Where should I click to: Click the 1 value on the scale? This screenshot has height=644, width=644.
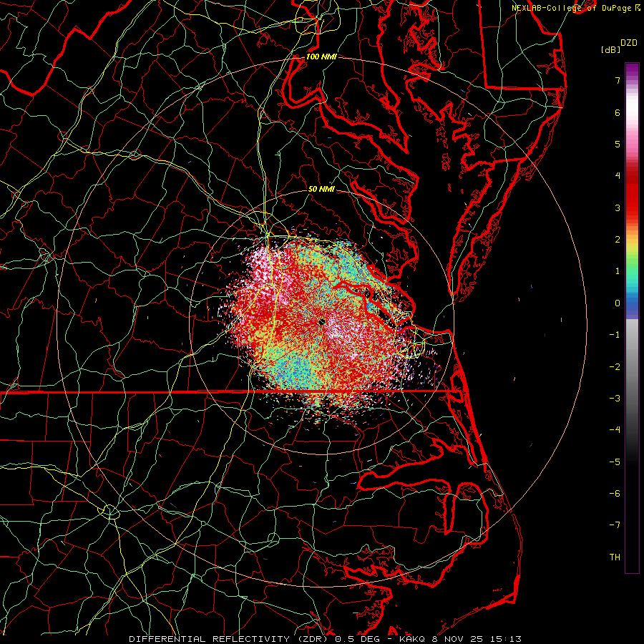tap(618, 271)
